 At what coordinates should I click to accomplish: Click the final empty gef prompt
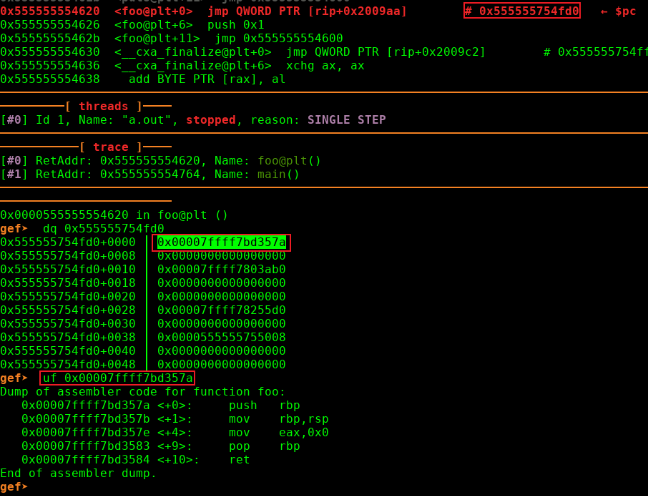click(x=14, y=487)
